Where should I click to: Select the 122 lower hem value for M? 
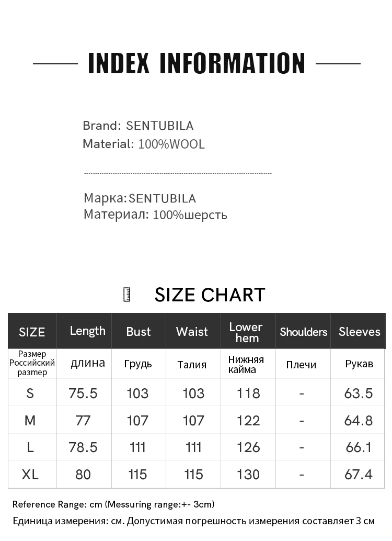pos(248,420)
